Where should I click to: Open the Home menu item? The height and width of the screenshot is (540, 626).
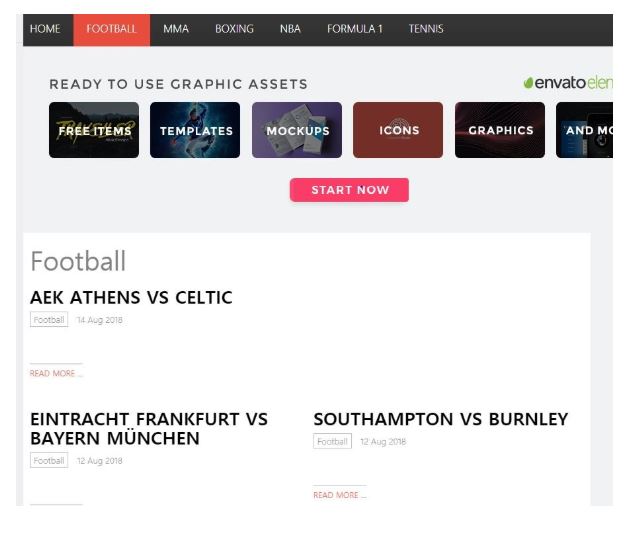point(45,29)
